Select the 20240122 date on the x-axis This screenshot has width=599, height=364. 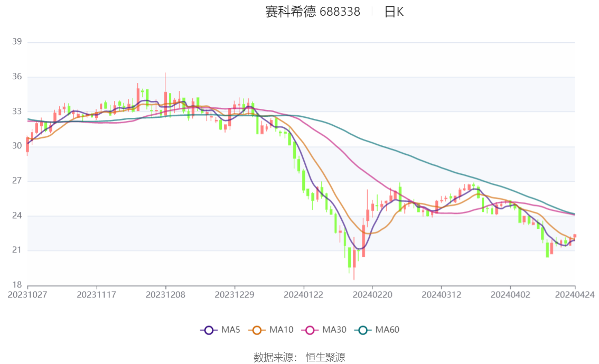[x=303, y=295]
